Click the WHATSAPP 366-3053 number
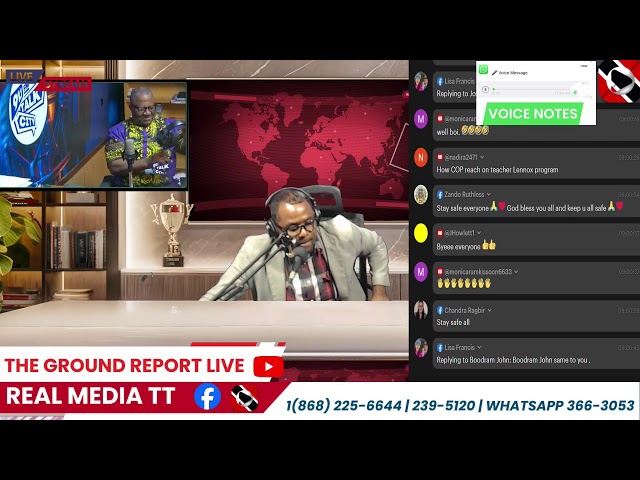640x480 pixels. [x=560, y=406]
